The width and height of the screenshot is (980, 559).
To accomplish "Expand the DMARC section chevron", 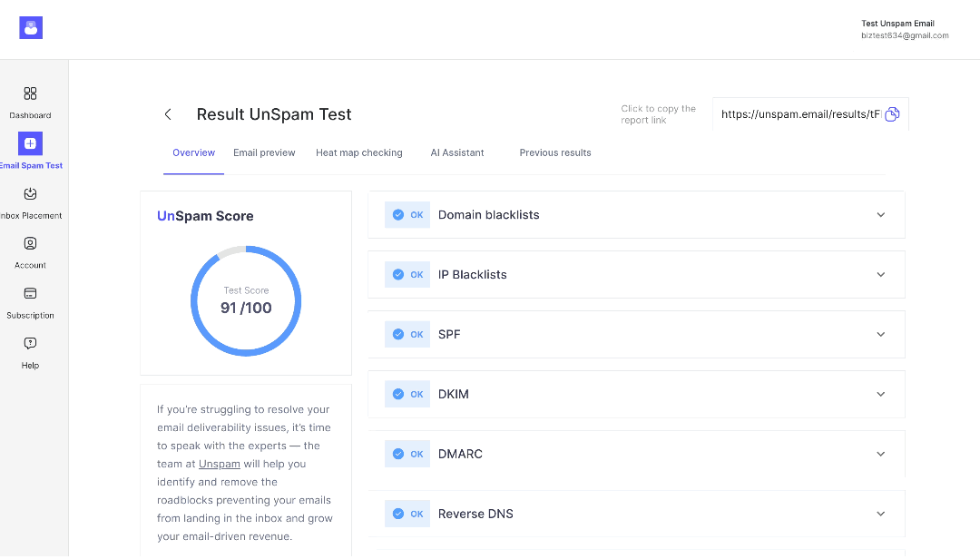I will (x=880, y=454).
